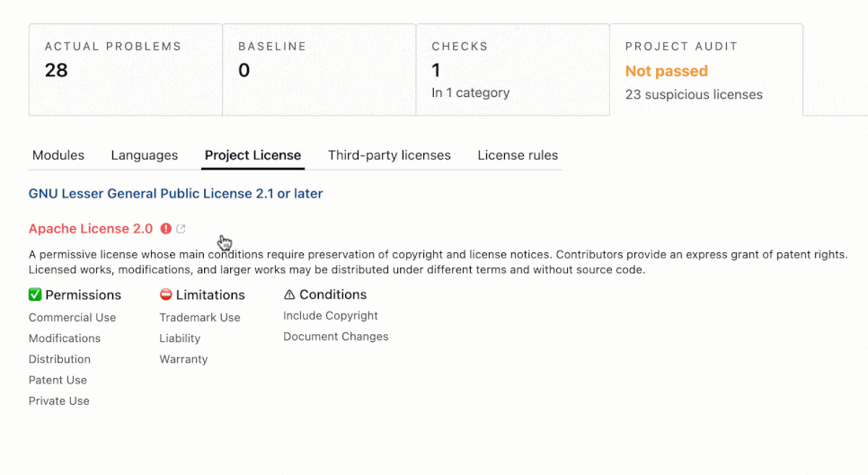
Task: Open the external link icon next to Apache License
Action: [x=181, y=228]
